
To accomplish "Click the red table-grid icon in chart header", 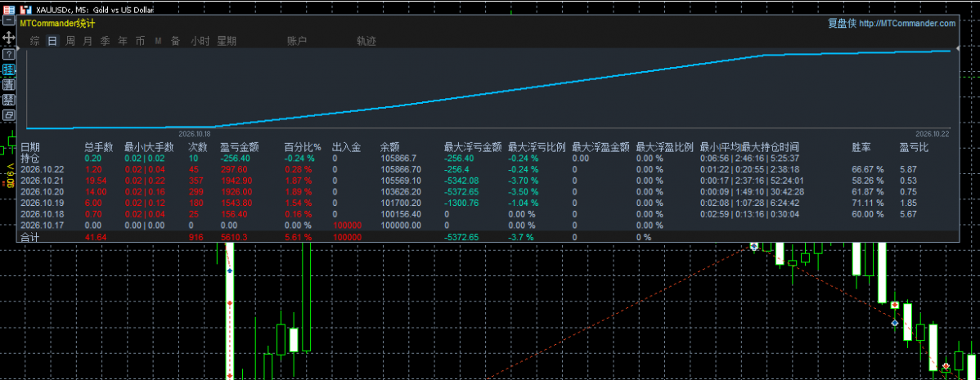I will [x=9, y=11].
